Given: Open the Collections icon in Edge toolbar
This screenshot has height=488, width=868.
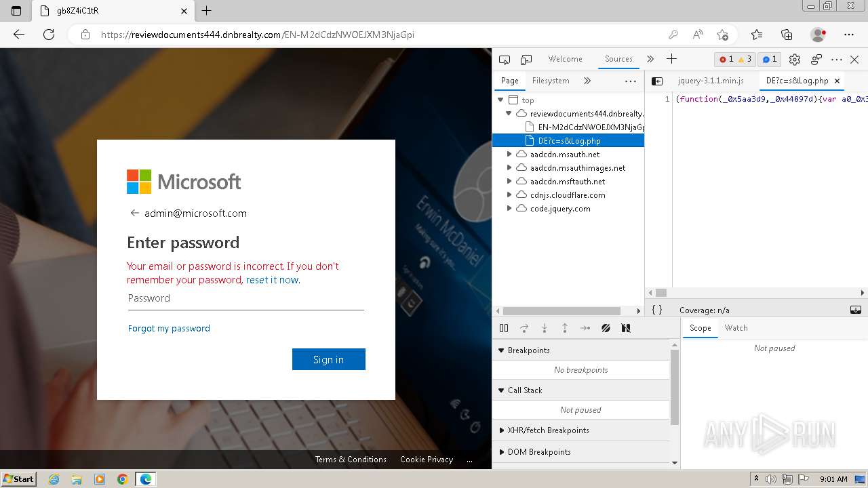Looking at the screenshot, I should pos(787,35).
